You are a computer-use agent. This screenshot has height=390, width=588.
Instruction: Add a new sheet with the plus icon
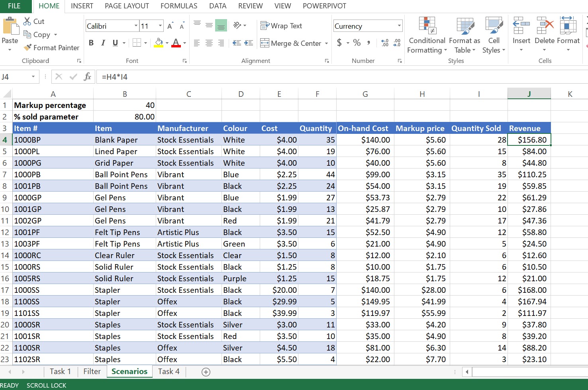coord(206,372)
